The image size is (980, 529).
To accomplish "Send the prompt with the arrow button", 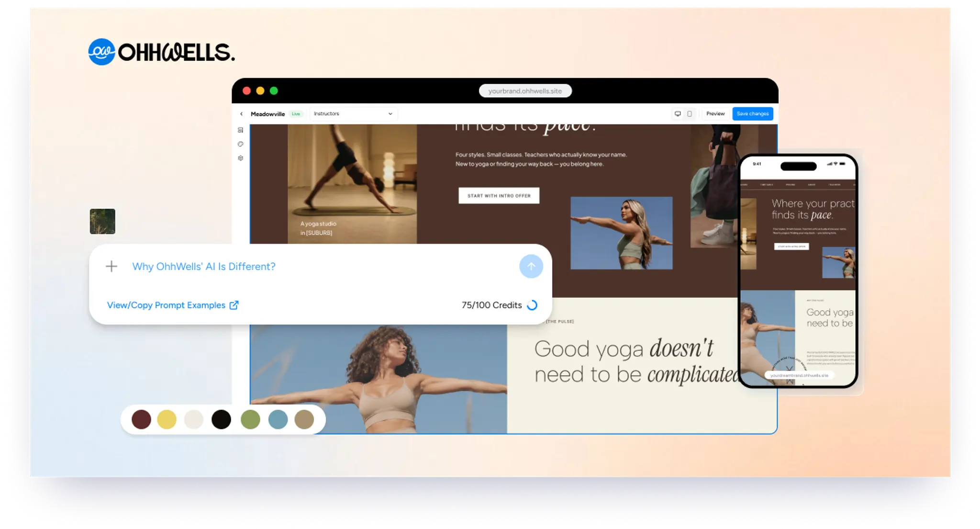I will [x=531, y=266].
